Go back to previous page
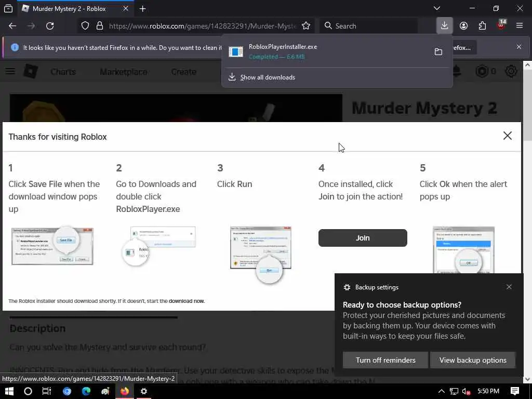 [12, 26]
